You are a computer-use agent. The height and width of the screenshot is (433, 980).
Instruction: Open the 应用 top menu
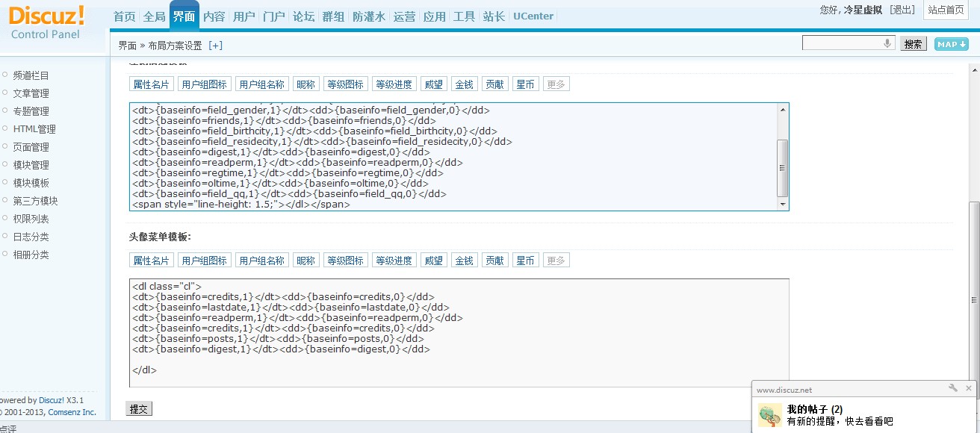coord(434,16)
